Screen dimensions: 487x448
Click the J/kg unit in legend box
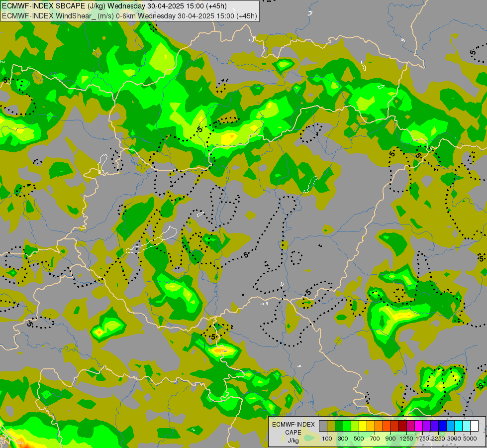(293, 441)
